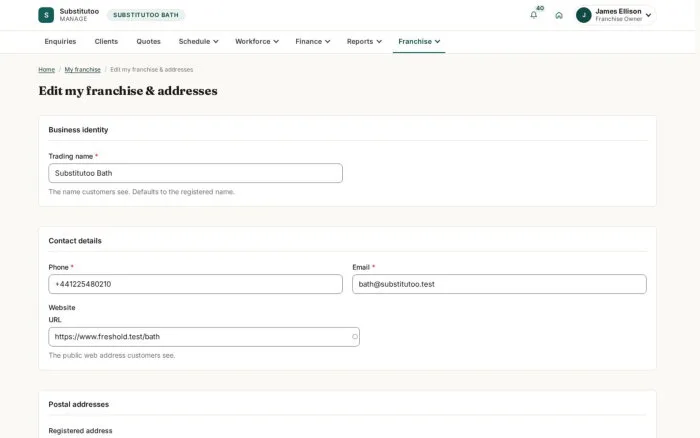Image resolution: width=700 pixels, height=438 pixels.
Task: Expand the Workforce menu
Action: coord(257,42)
